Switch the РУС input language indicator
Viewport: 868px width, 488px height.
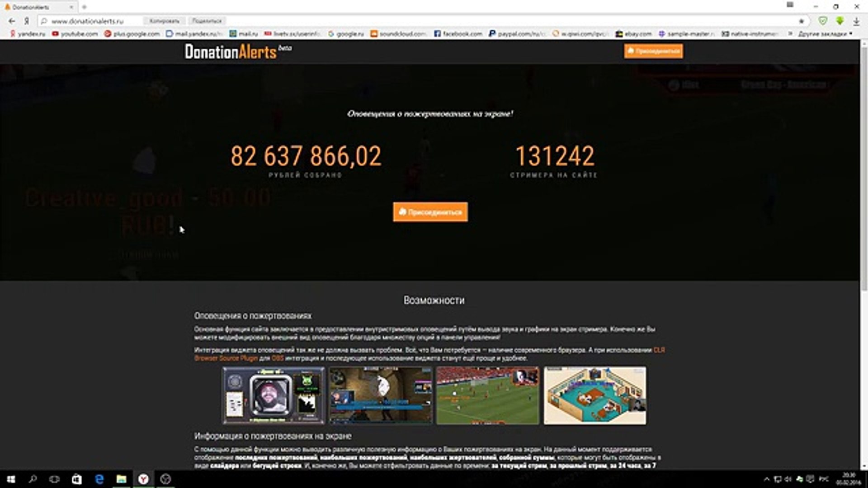(824, 479)
